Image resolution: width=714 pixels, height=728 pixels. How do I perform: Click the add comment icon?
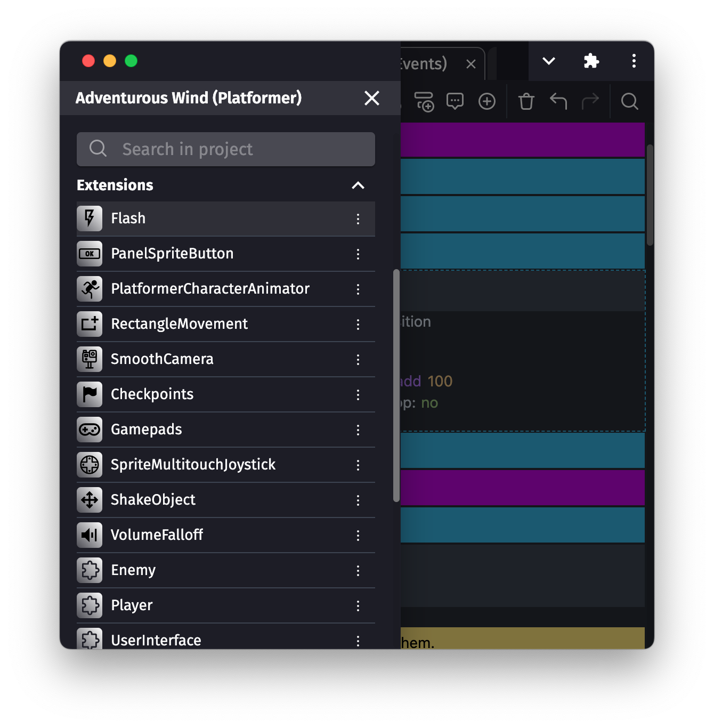tap(455, 101)
